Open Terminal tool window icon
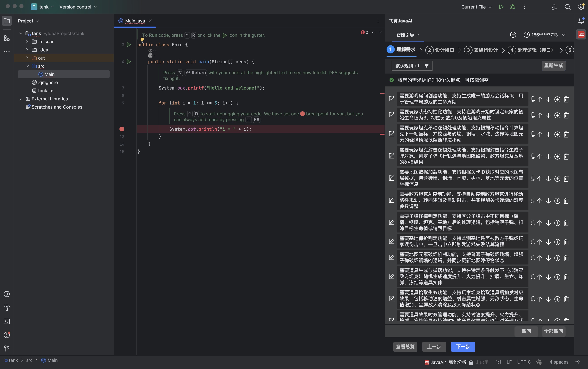Screen dimensions: 588x369 7,321
